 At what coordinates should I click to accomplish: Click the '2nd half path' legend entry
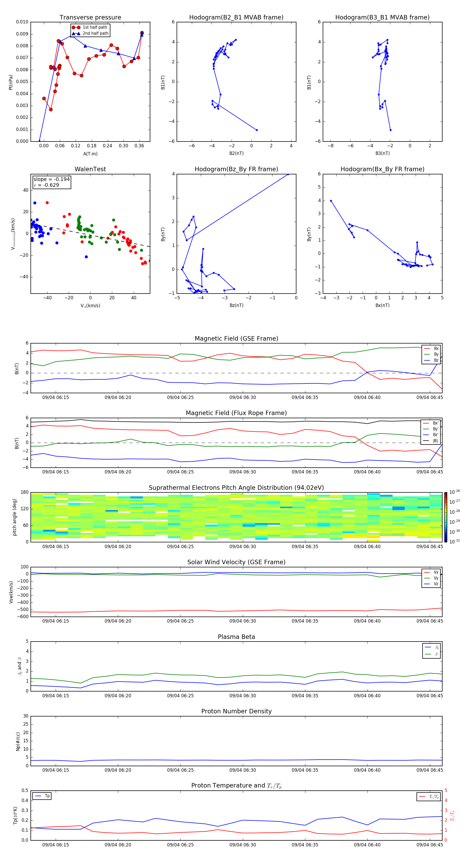coord(90,33)
